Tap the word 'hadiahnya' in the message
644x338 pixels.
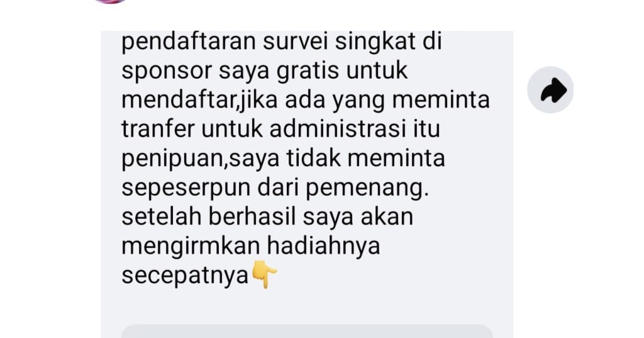[323, 246]
